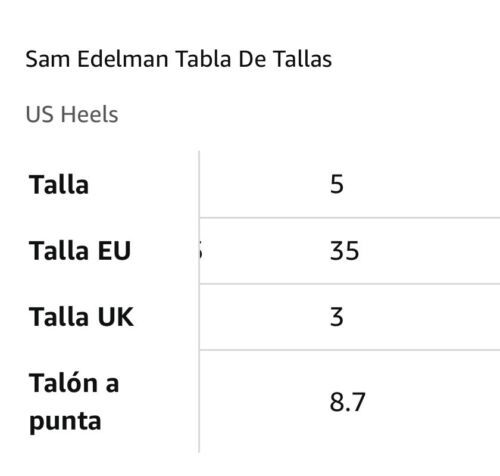Select the 8.7 heel-to-toe value

[x=348, y=402]
